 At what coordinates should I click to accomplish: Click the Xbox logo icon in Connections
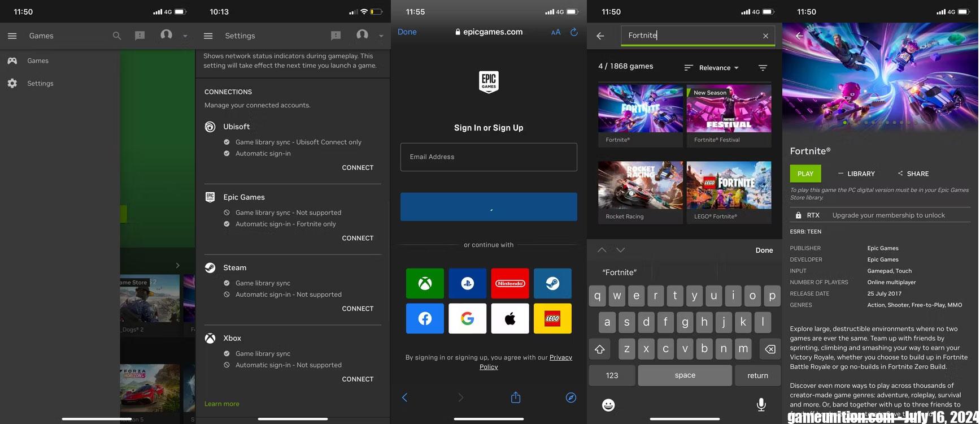tap(210, 339)
